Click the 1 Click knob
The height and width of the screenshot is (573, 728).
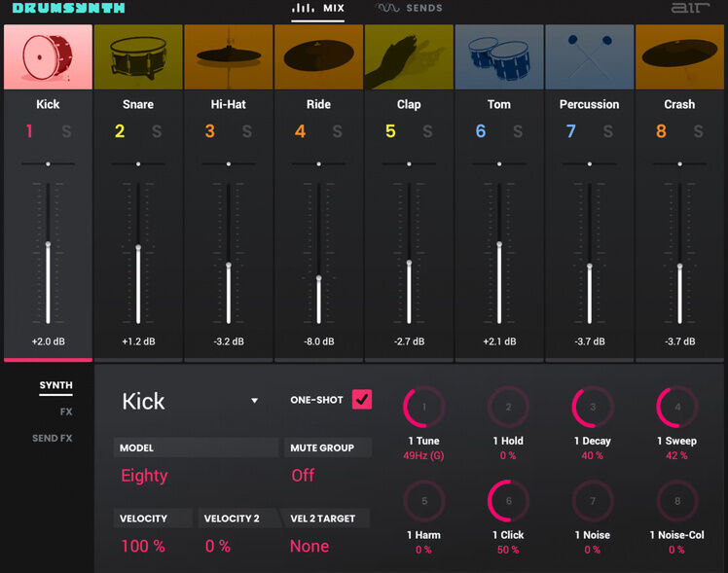(x=508, y=501)
